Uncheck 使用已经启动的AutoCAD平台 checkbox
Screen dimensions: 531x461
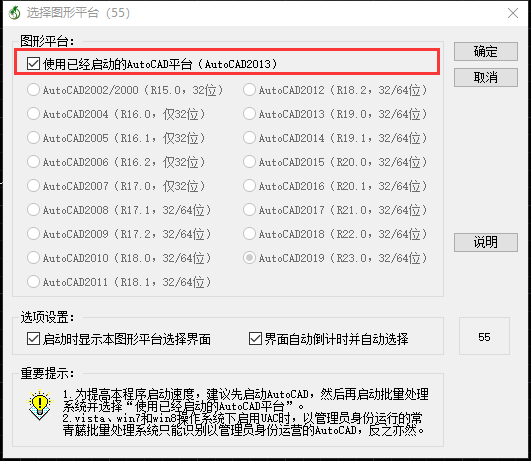pyautogui.click(x=34, y=64)
